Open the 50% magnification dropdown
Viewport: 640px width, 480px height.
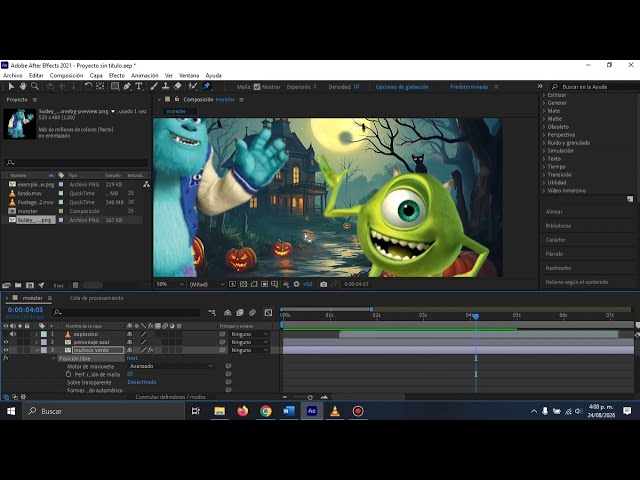171,284
